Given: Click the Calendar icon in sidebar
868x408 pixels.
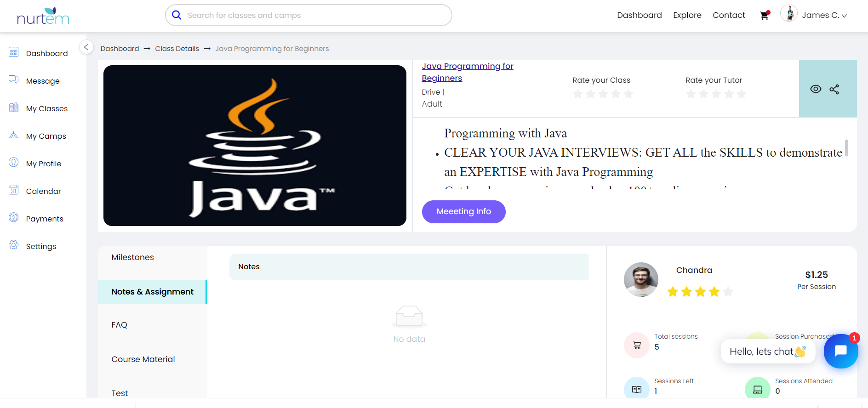Looking at the screenshot, I should tap(14, 190).
